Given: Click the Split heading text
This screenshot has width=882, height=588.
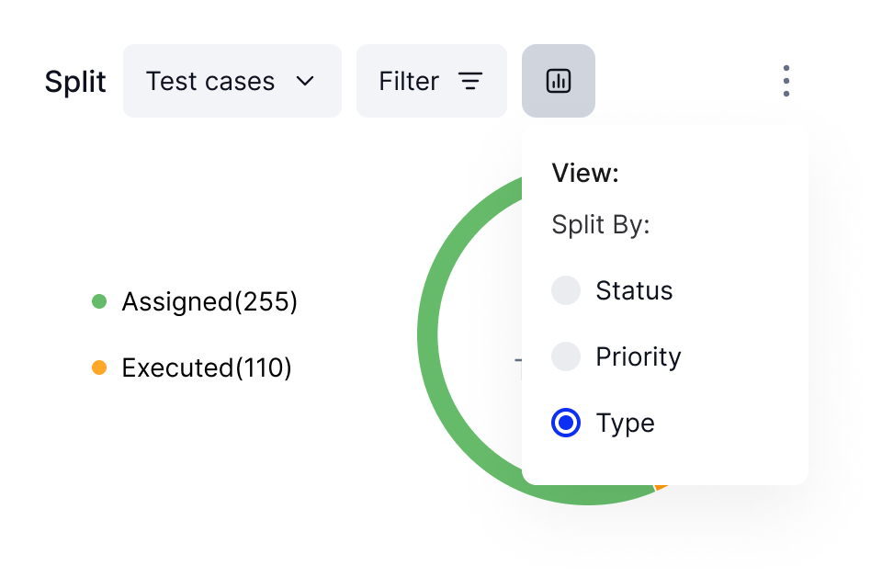Looking at the screenshot, I should coord(75,82).
